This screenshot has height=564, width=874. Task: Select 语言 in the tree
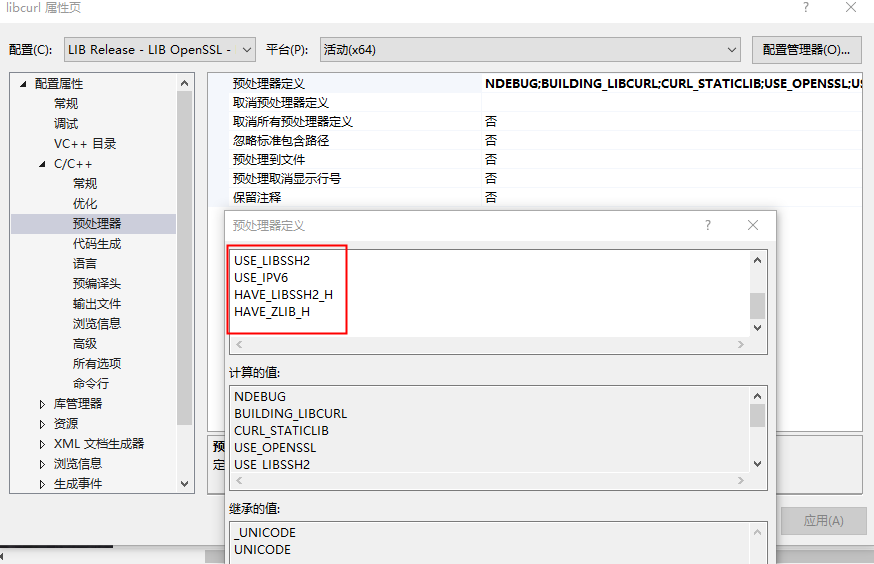pos(85,264)
